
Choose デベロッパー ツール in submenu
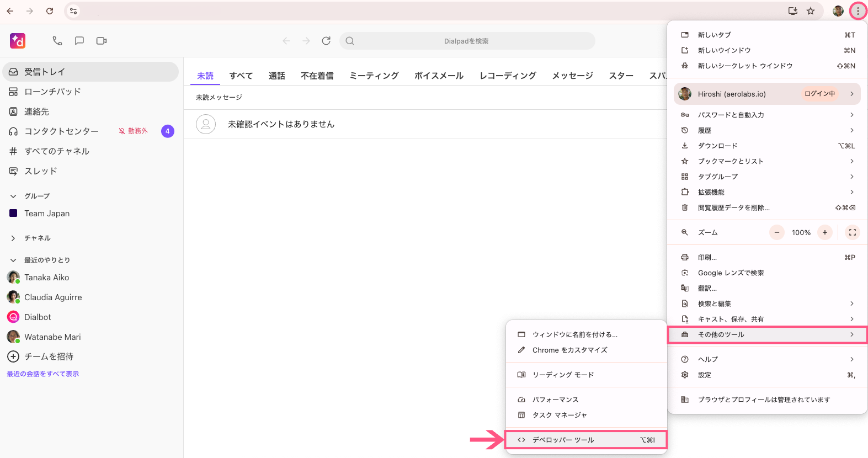coord(586,440)
